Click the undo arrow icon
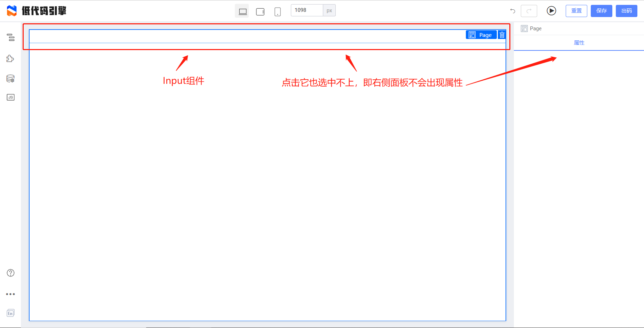The width and height of the screenshot is (644, 328). tap(512, 11)
